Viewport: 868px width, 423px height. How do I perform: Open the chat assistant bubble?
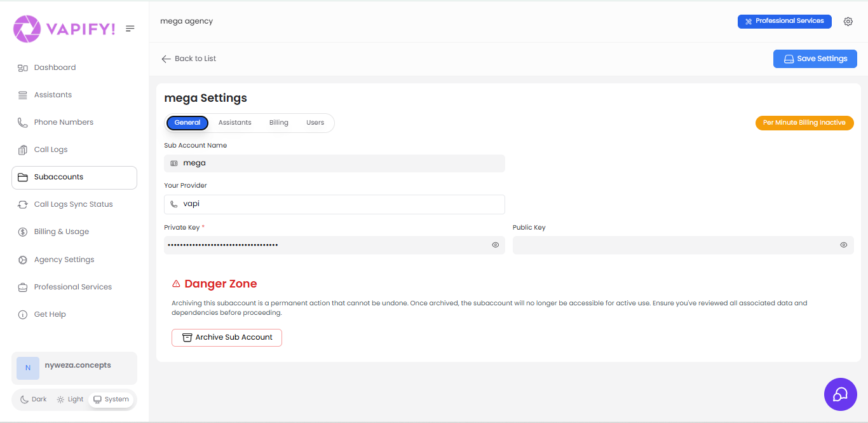[x=840, y=394]
